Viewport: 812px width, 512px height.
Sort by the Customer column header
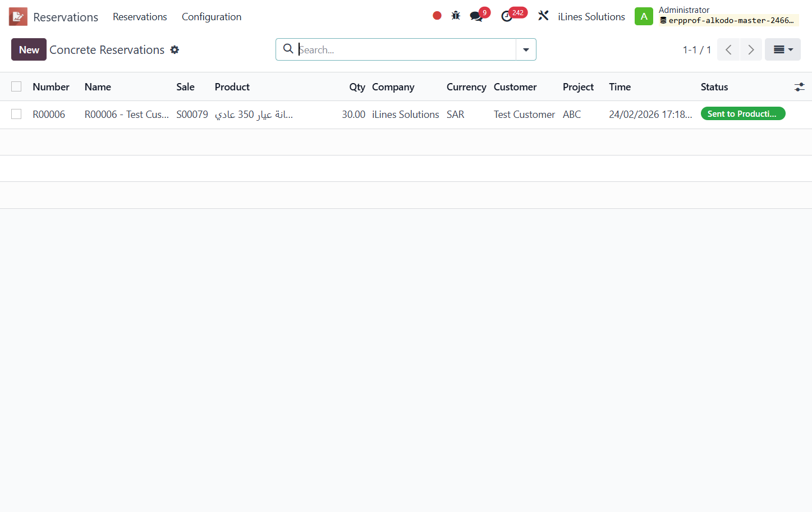(x=515, y=87)
